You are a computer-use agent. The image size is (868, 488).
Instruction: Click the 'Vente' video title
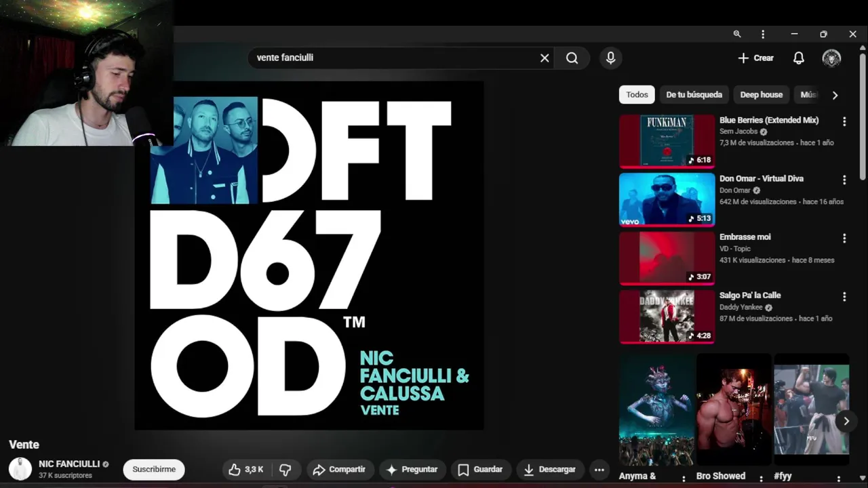click(24, 445)
